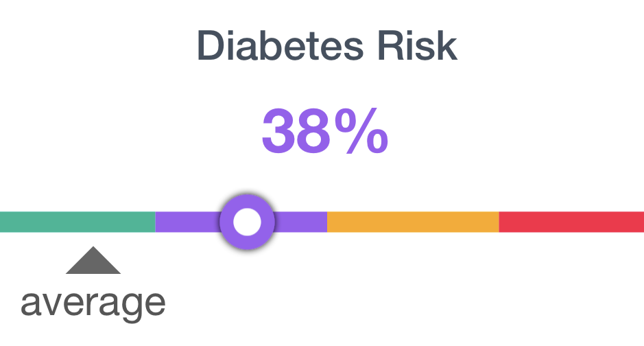Click the word "Risk" in the title
Screen dimensions: 644x346
coord(417,46)
